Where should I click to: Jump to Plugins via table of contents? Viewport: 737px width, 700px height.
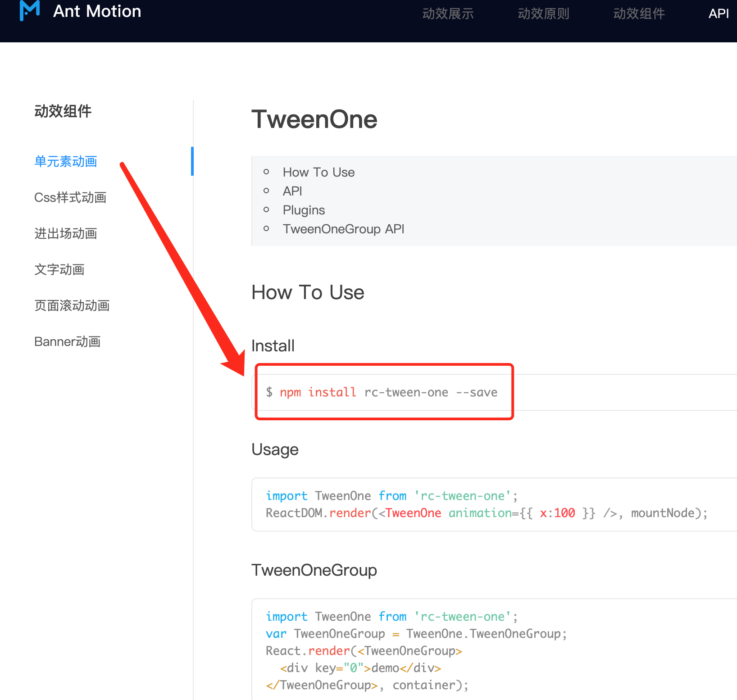(304, 209)
